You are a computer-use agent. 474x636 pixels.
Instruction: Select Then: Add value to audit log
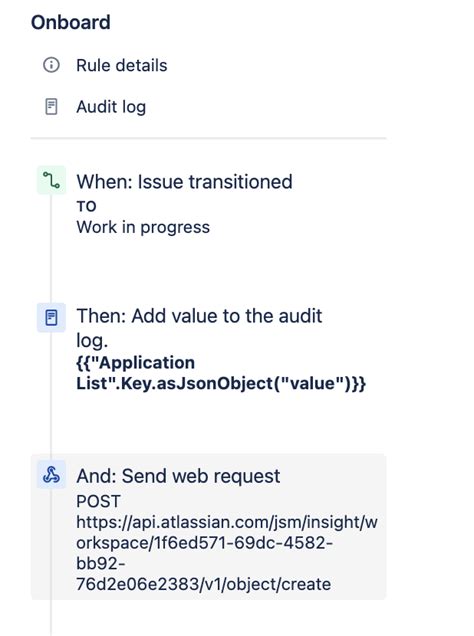pos(199,328)
